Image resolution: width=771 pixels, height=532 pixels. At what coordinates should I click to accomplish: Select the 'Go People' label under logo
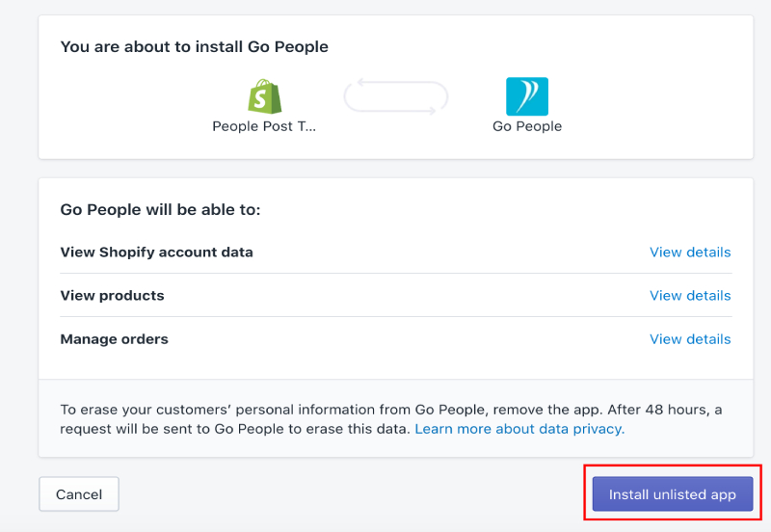(x=527, y=126)
